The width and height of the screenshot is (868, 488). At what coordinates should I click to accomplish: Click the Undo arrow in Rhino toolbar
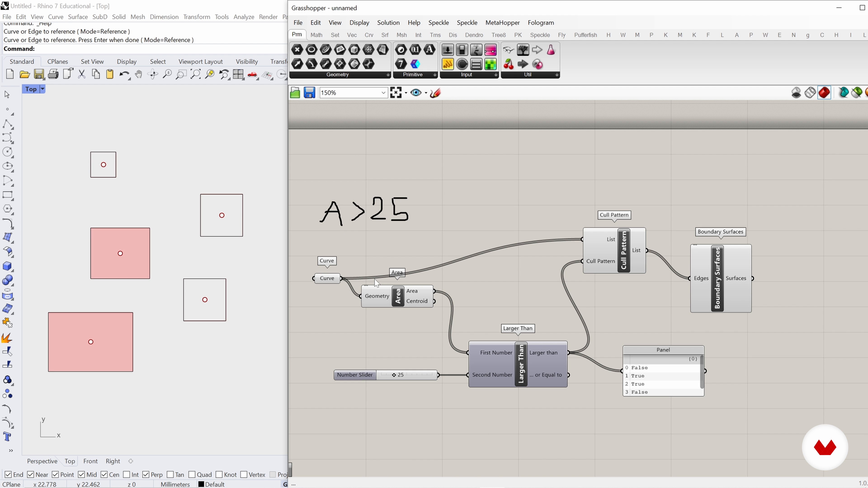(x=124, y=74)
